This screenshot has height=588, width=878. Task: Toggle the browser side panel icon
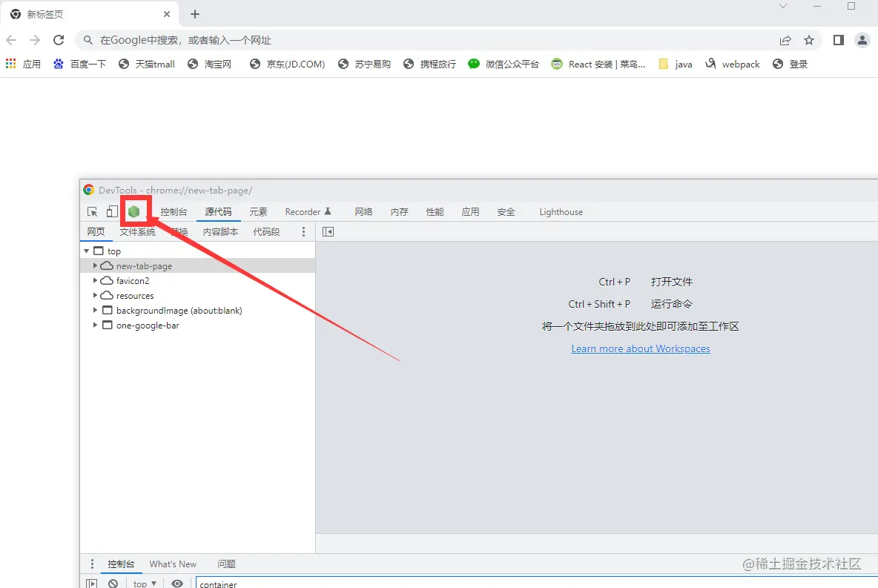coord(838,40)
